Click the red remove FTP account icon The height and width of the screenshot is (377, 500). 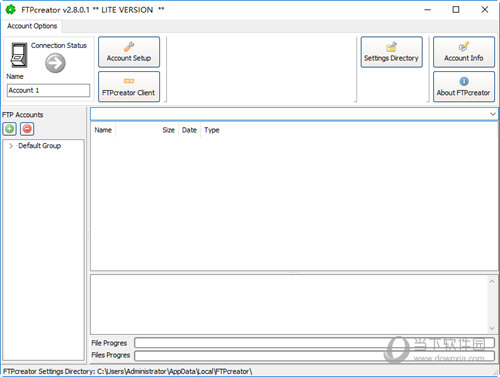click(x=27, y=129)
